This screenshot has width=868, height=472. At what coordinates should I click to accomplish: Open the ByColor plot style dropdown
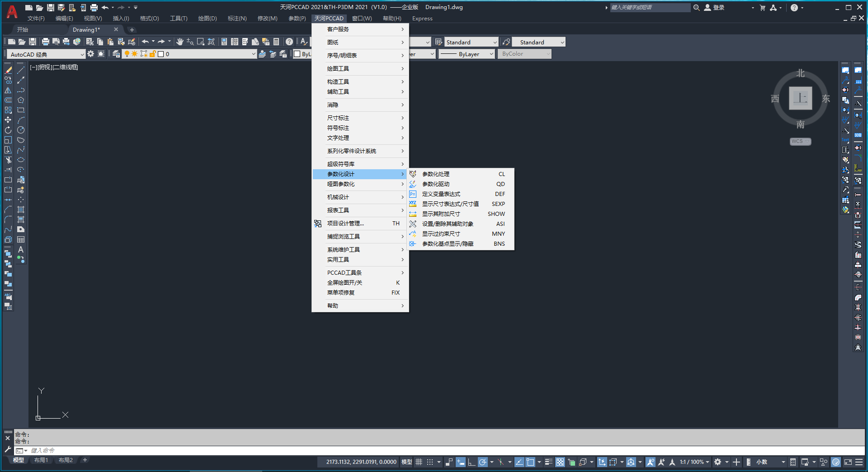525,54
